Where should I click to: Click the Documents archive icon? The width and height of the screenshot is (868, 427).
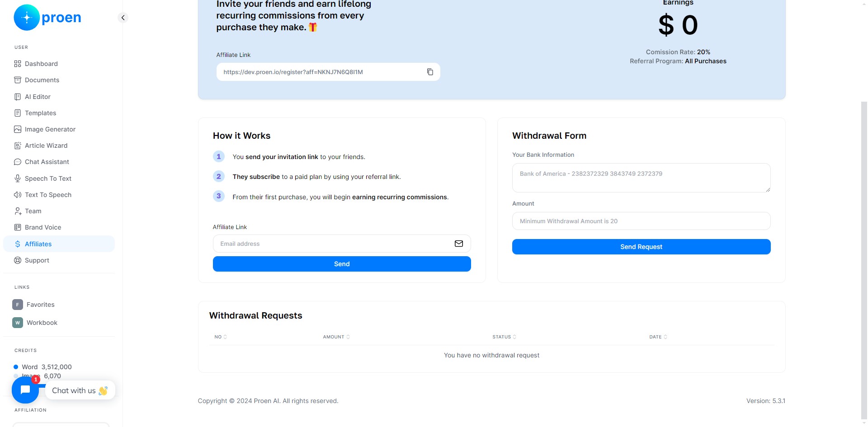tap(18, 80)
